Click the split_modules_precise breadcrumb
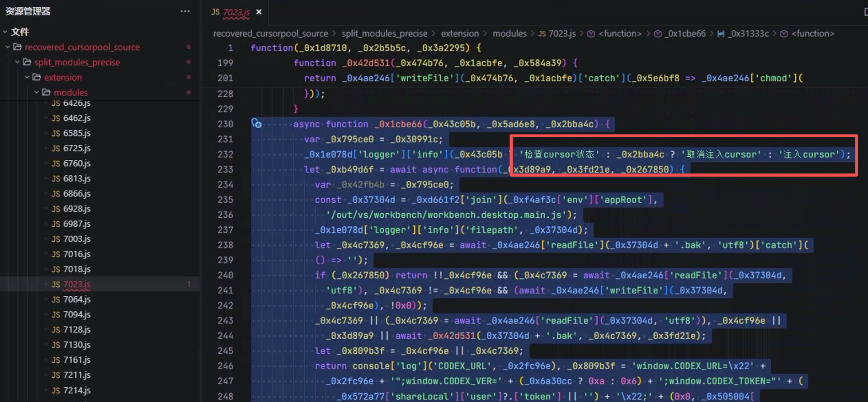 (384, 34)
